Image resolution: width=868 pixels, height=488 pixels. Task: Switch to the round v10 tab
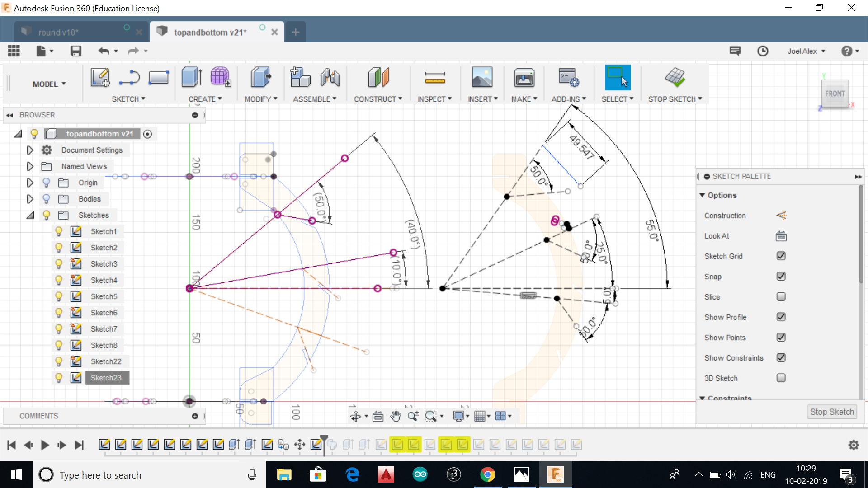click(59, 33)
